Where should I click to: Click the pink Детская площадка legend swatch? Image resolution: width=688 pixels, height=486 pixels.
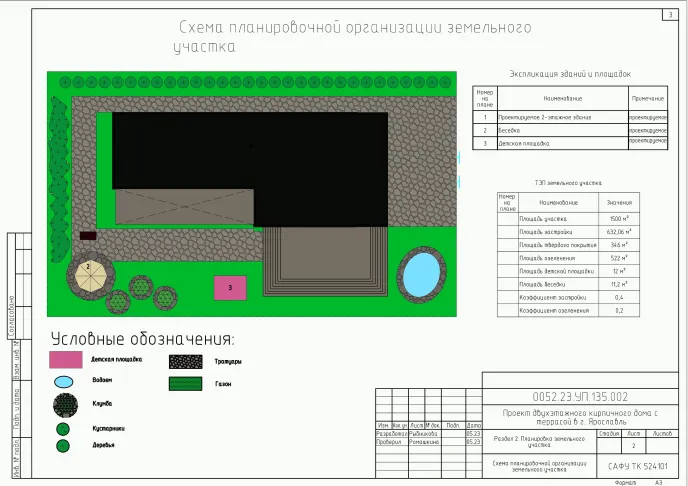66,359
